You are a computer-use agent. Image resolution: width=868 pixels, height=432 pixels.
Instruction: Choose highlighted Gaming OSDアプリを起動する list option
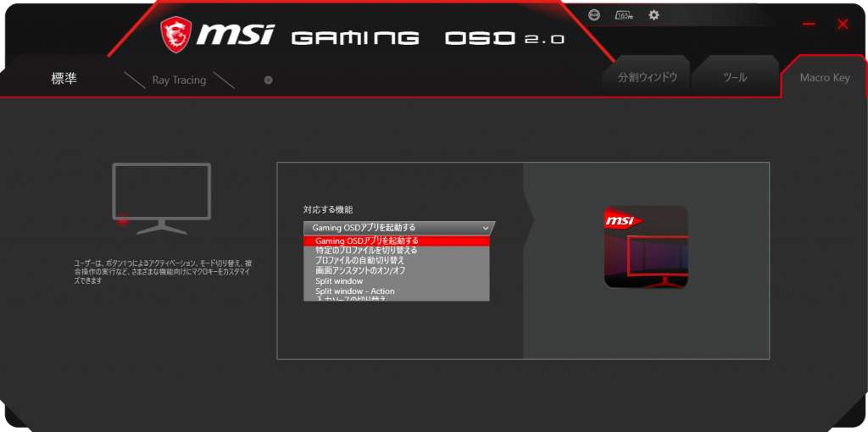click(397, 241)
